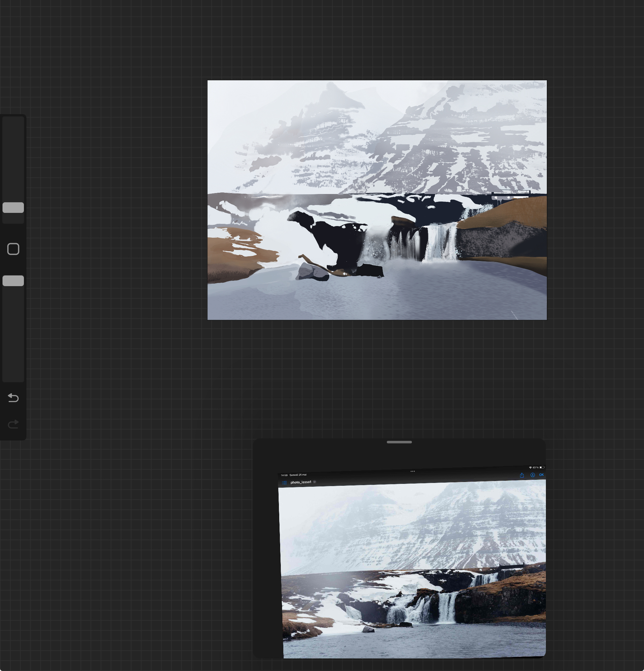
Task: Select the photo_lasso1 title
Action: 301,482
